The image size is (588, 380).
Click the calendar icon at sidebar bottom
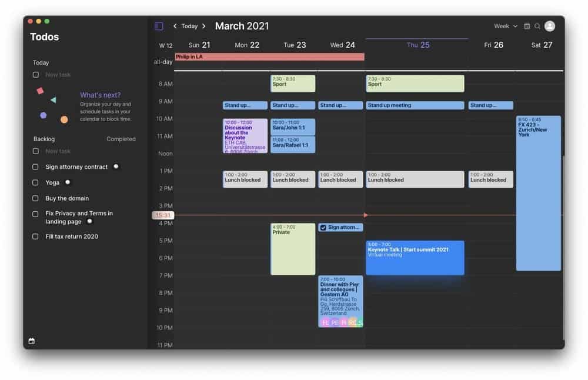(x=32, y=341)
